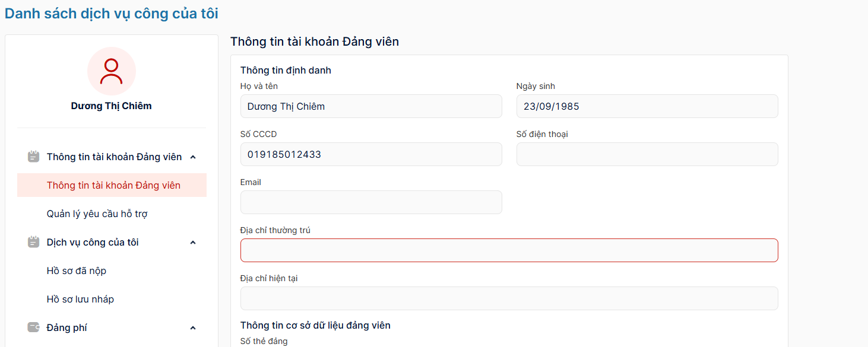The height and width of the screenshot is (347, 868).
Task: Click the Thông tin cơ sở dữ liệu đảng viên heading
Action: click(x=315, y=325)
